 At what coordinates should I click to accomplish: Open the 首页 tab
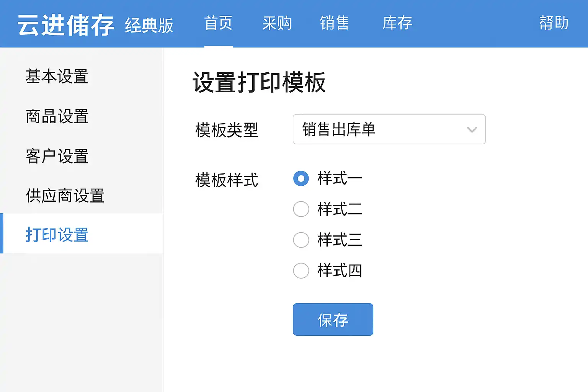(218, 23)
